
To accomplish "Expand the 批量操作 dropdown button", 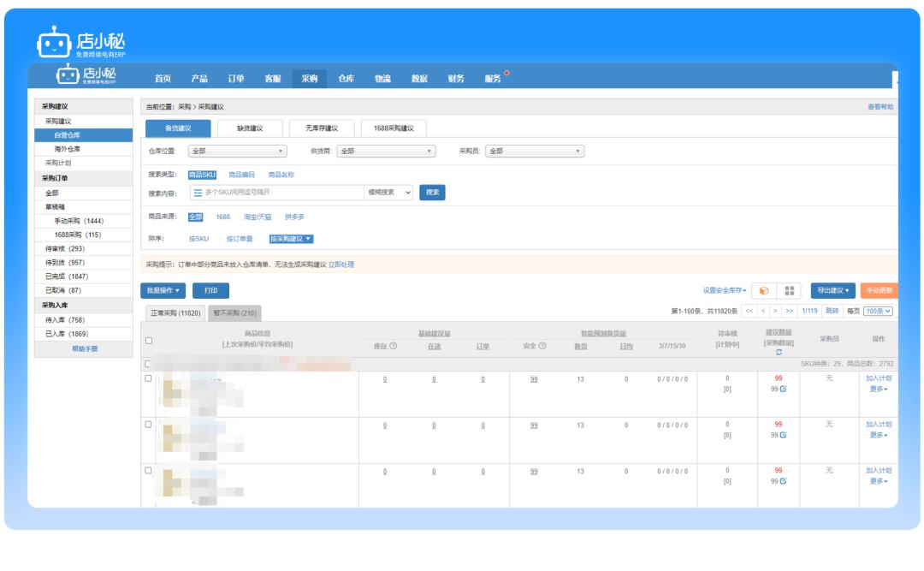I will pos(163,291).
